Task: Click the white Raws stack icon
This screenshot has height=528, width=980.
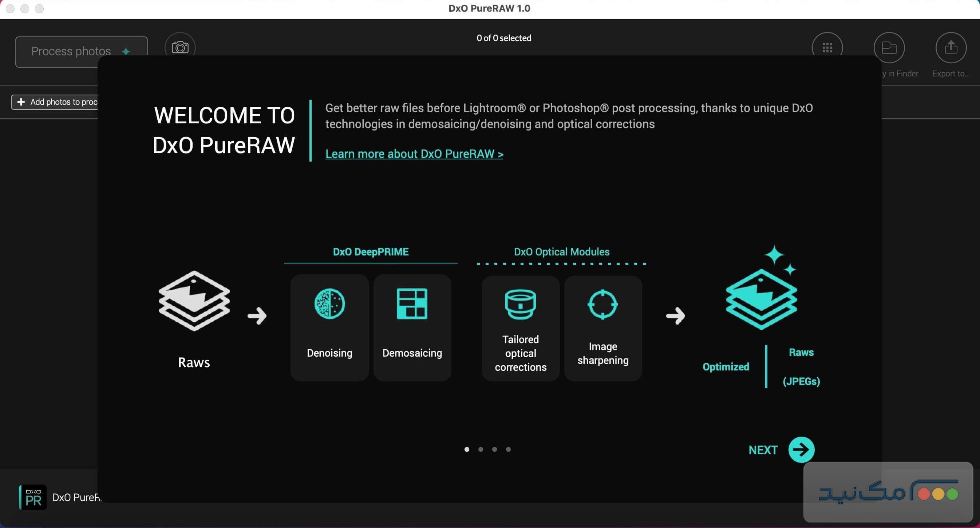Action: coord(194,301)
